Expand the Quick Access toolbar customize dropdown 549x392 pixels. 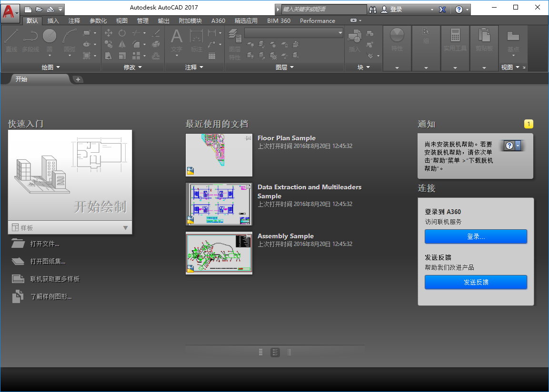point(60,10)
